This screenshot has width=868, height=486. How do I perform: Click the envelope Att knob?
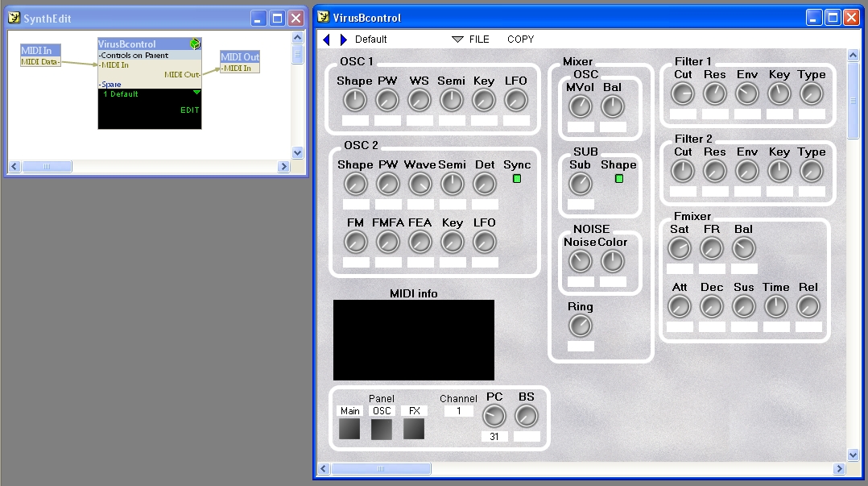[680, 306]
